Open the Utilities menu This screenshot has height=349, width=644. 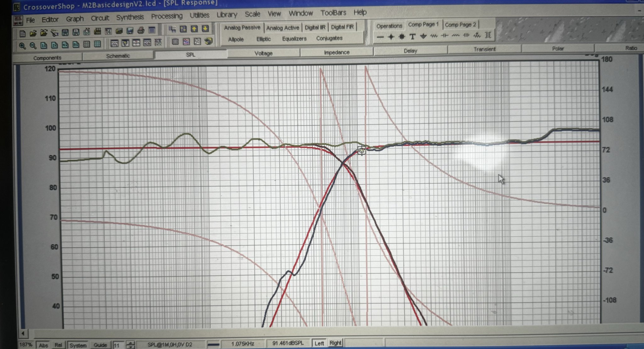tap(200, 15)
